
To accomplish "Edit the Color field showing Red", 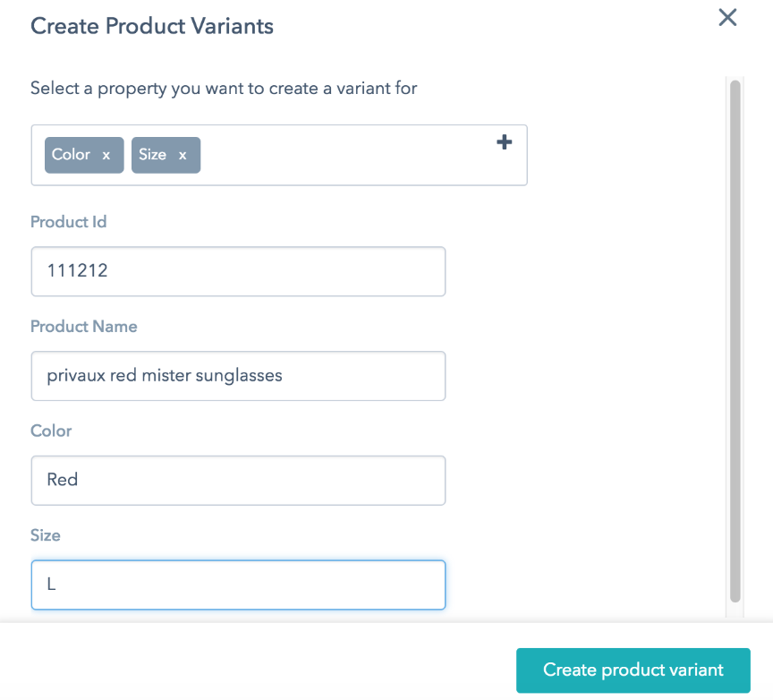I will [238, 481].
